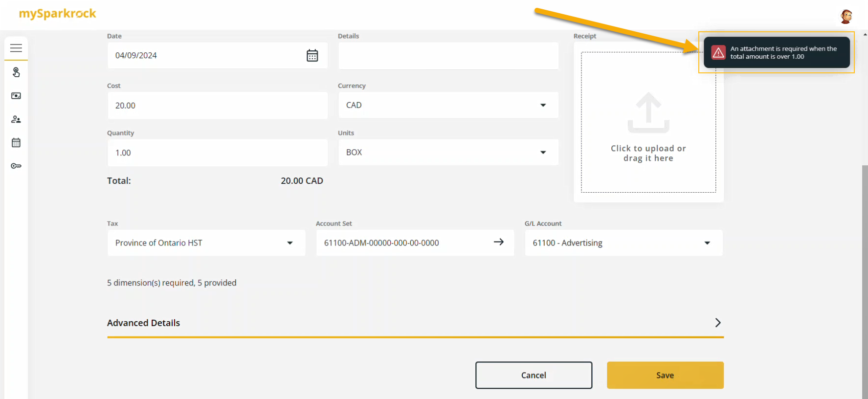Click the red warning icon in the notification
The image size is (868, 399).
(x=718, y=53)
